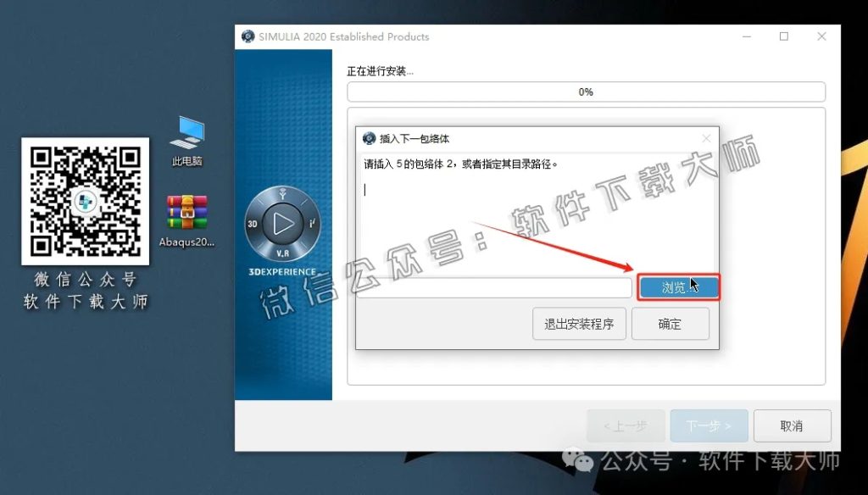Screen dimensions: 868x495
Task: Click the SIMULIA icon in the main title bar
Action: (x=248, y=36)
